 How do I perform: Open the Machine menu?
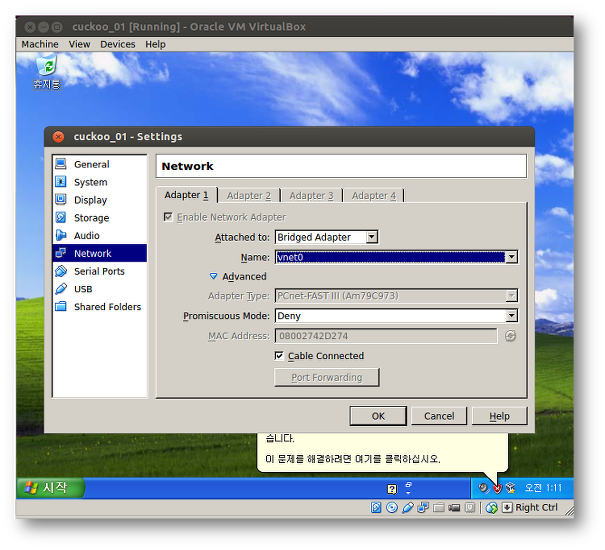click(x=40, y=44)
